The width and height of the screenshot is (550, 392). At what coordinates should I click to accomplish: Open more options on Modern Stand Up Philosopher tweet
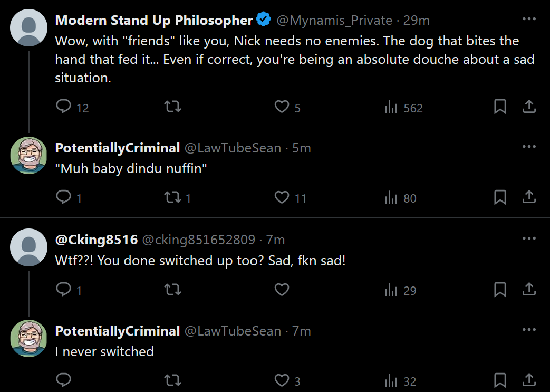(x=529, y=19)
